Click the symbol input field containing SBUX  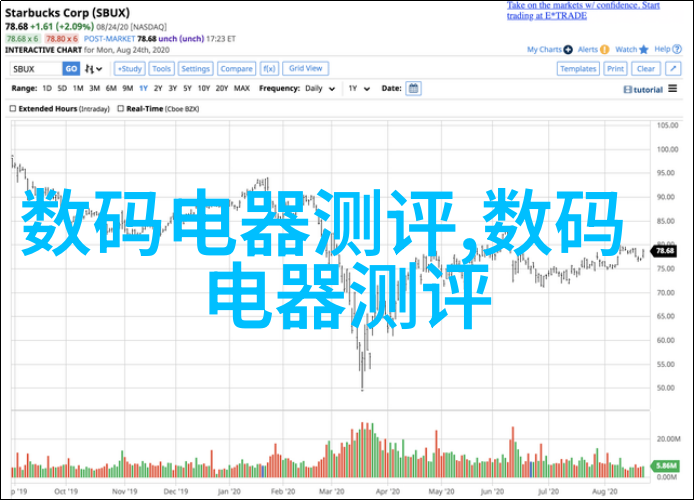pyautogui.click(x=36, y=69)
